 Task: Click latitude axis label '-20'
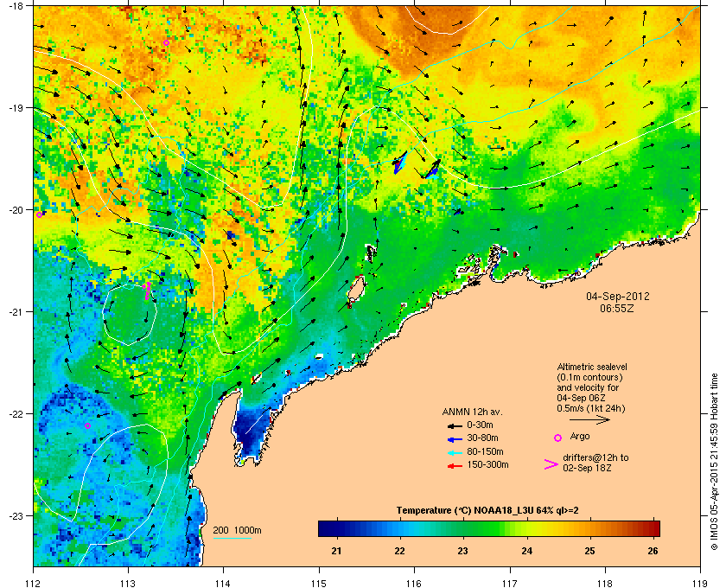16,210
